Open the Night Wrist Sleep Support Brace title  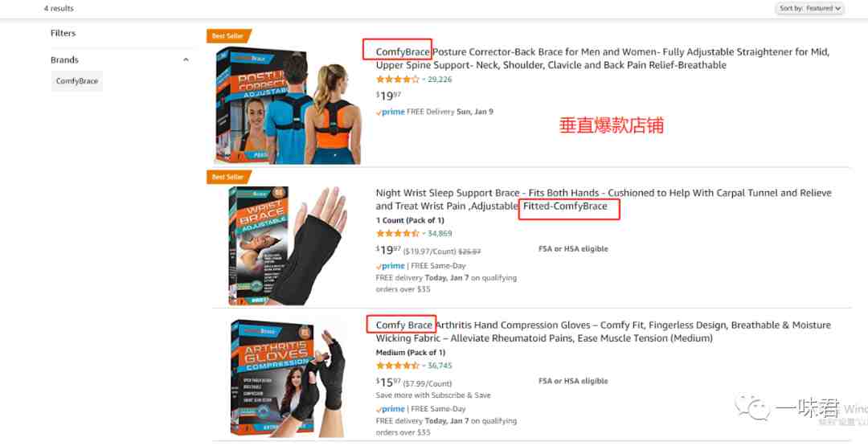click(x=604, y=200)
